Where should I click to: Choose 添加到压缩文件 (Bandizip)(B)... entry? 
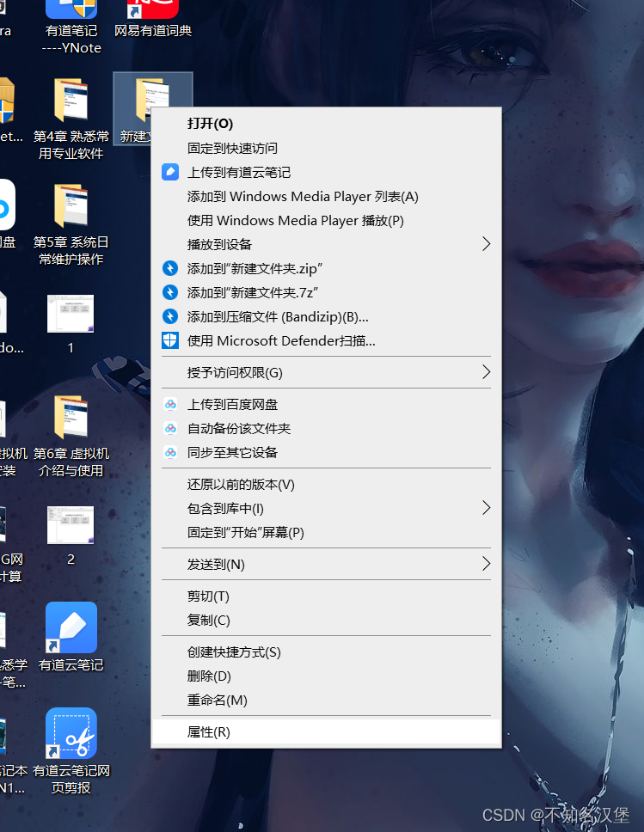point(326,317)
